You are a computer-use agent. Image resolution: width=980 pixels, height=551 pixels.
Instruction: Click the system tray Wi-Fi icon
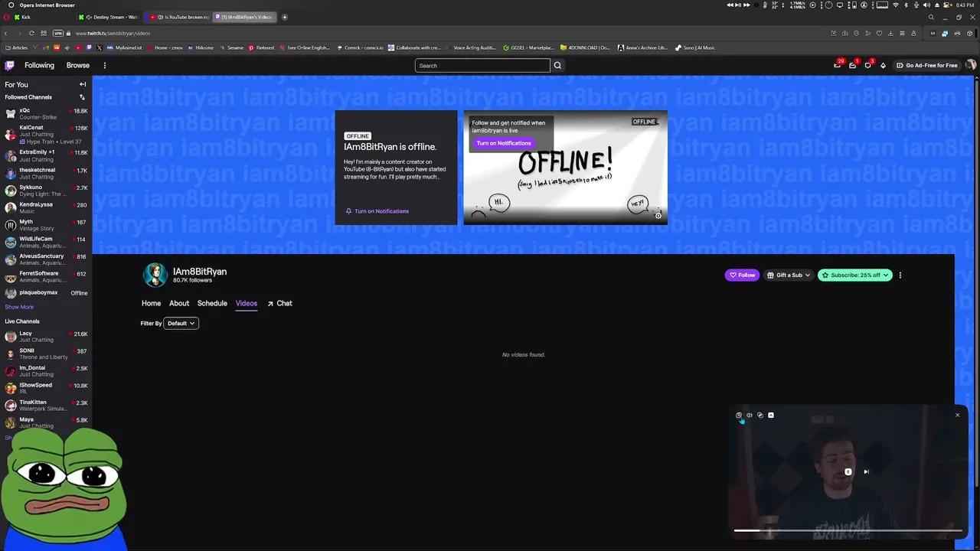pos(896,5)
